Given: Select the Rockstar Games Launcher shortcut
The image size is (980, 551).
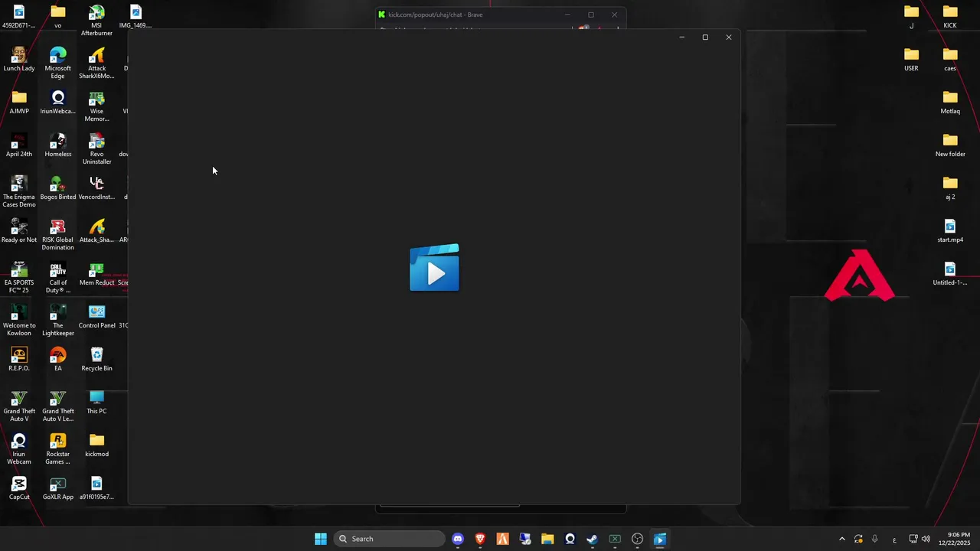Looking at the screenshot, I should coord(58,449).
